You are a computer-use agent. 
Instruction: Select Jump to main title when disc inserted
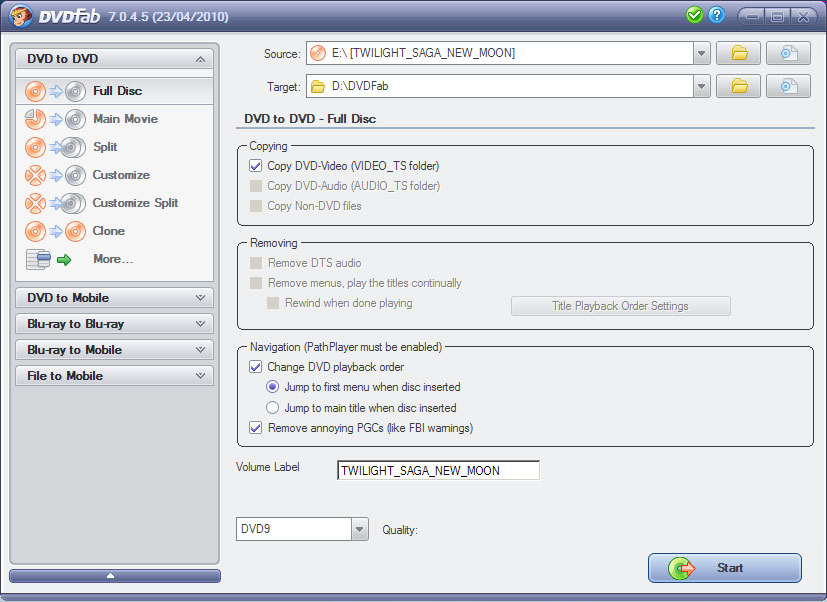[x=271, y=407]
